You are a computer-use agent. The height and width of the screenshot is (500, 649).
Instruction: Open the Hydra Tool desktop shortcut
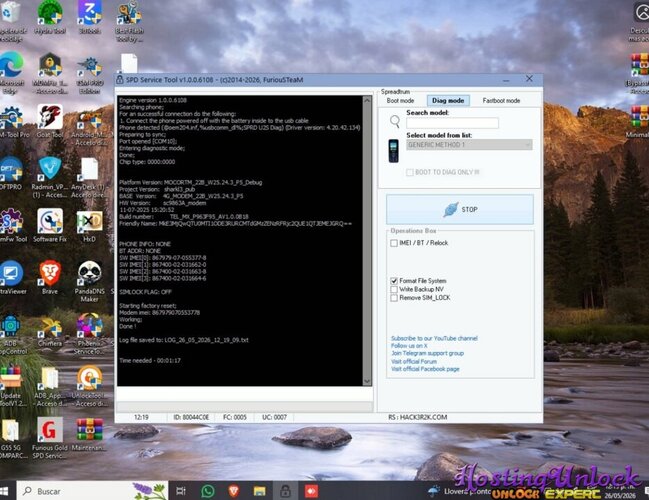coord(50,17)
